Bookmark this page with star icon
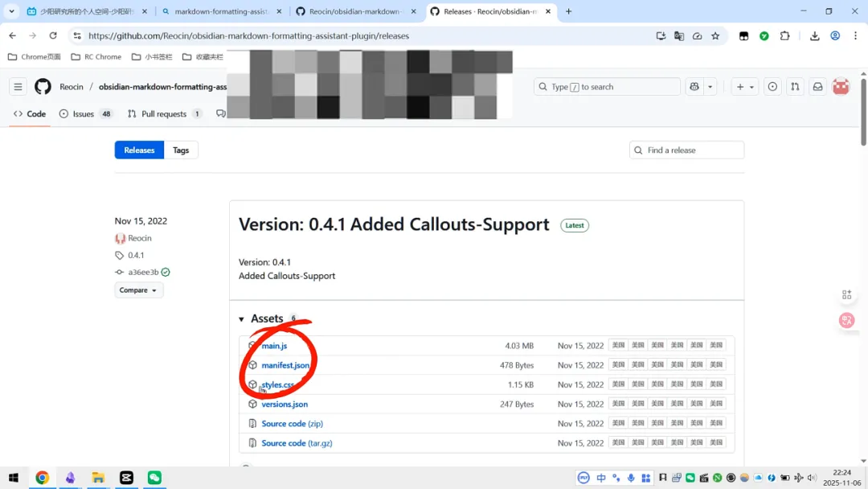Image resolution: width=868 pixels, height=489 pixels. pyautogui.click(x=715, y=36)
